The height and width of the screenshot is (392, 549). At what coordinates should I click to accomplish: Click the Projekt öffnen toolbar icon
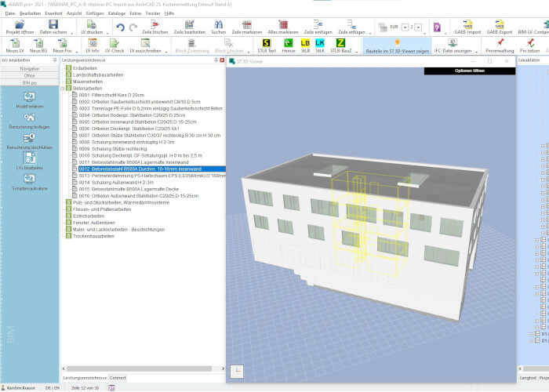pyautogui.click(x=20, y=24)
